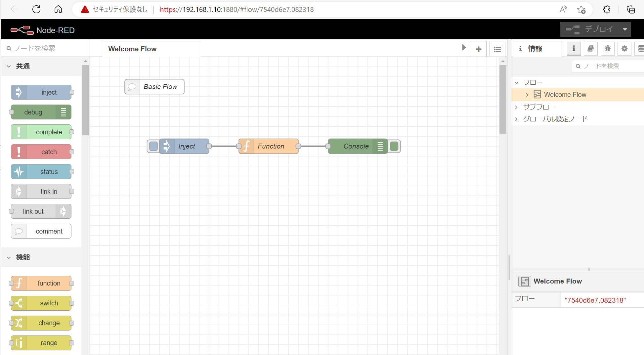The image size is (644, 355).
Task: Toggle the Console debug node output button
Action: pyautogui.click(x=394, y=146)
